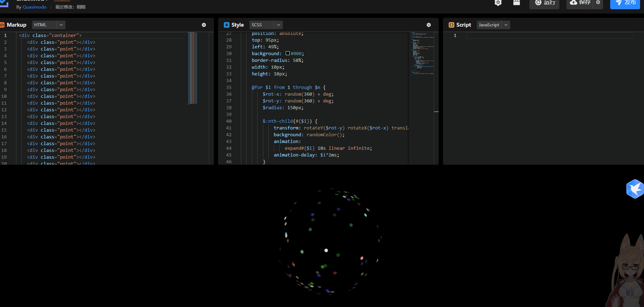Click 'animation-delay: $i*2ms;' line

(306, 155)
